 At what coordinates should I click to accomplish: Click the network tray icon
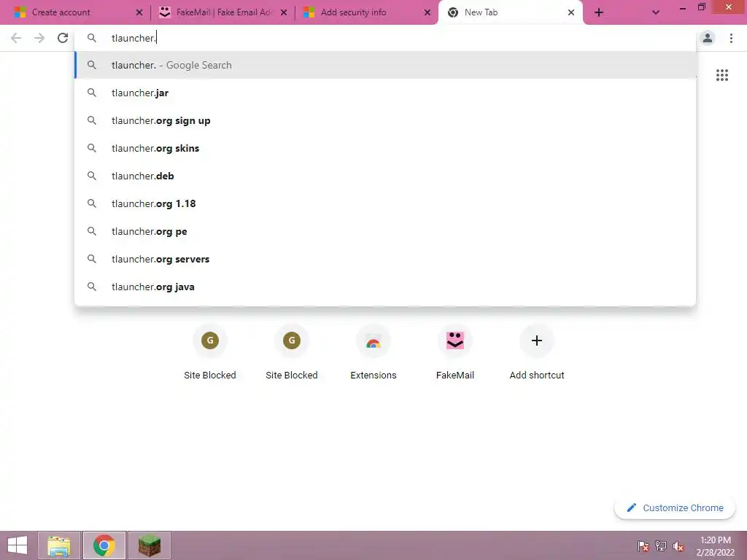[x=661, y=545]
